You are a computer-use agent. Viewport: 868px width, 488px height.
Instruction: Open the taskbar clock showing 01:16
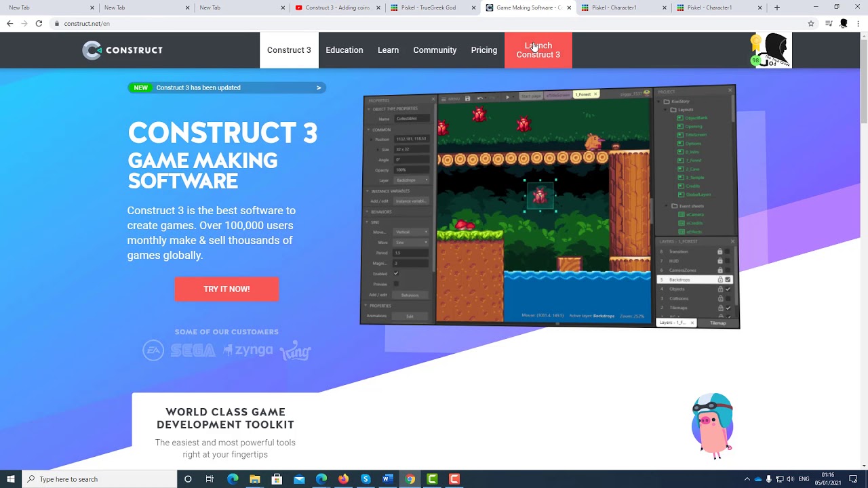tap(828, 479)
